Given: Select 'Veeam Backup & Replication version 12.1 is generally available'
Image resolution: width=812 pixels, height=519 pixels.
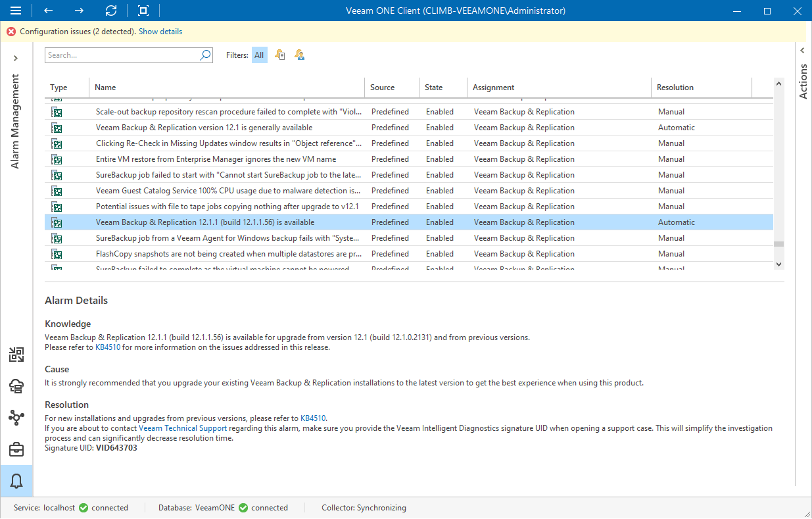Looking at the screenshot, I should pyautogui.click(x=204, y=128).
